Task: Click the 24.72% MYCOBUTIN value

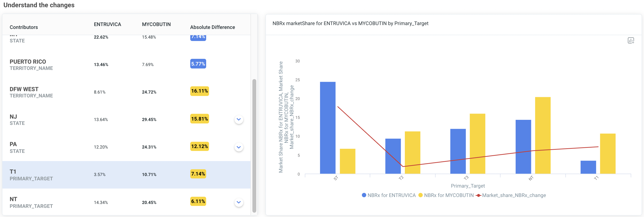Action: point(149,92)
